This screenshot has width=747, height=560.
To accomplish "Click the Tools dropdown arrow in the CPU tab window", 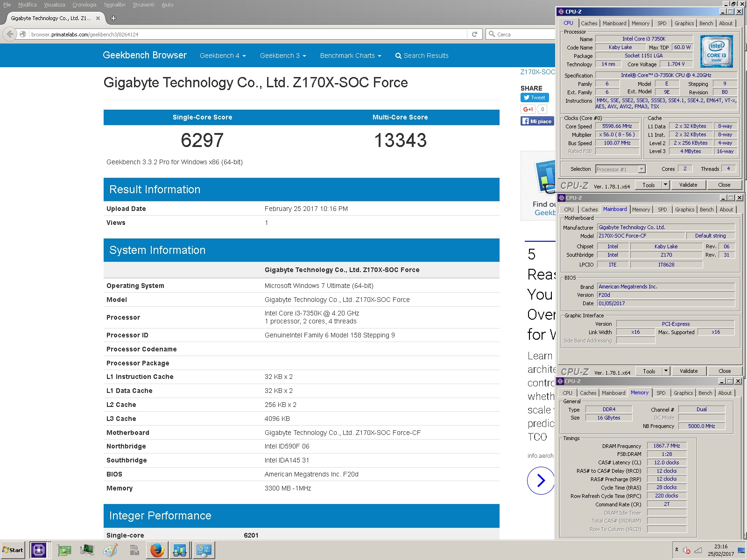I will tap(665, 185).
